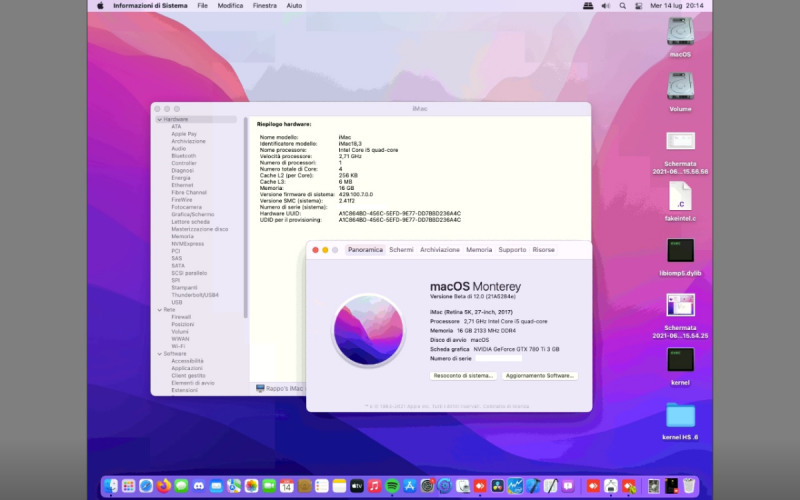
Task: Open the Modifica menu
Action: pyautogui.click(x=230, y=5)
